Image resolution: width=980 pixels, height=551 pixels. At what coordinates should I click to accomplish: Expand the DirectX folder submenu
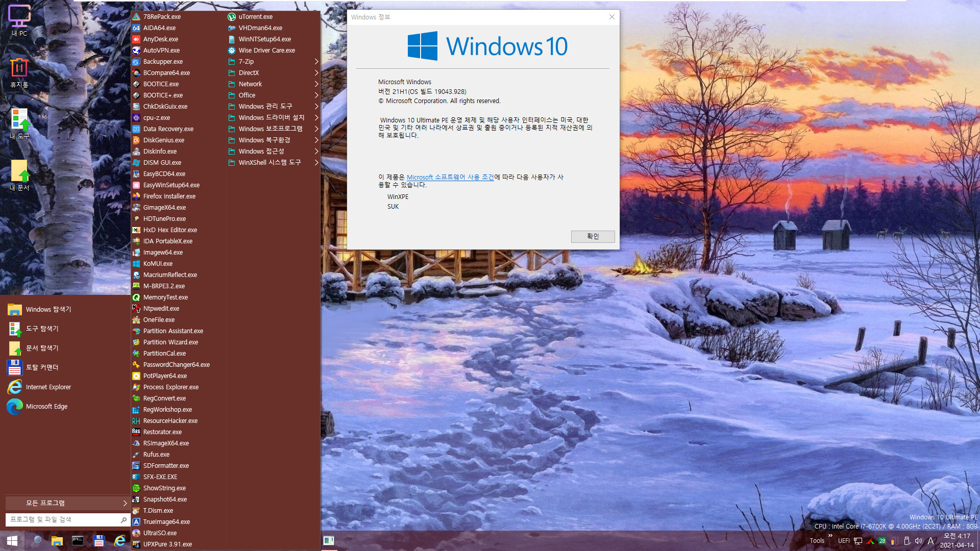[274, 73]
